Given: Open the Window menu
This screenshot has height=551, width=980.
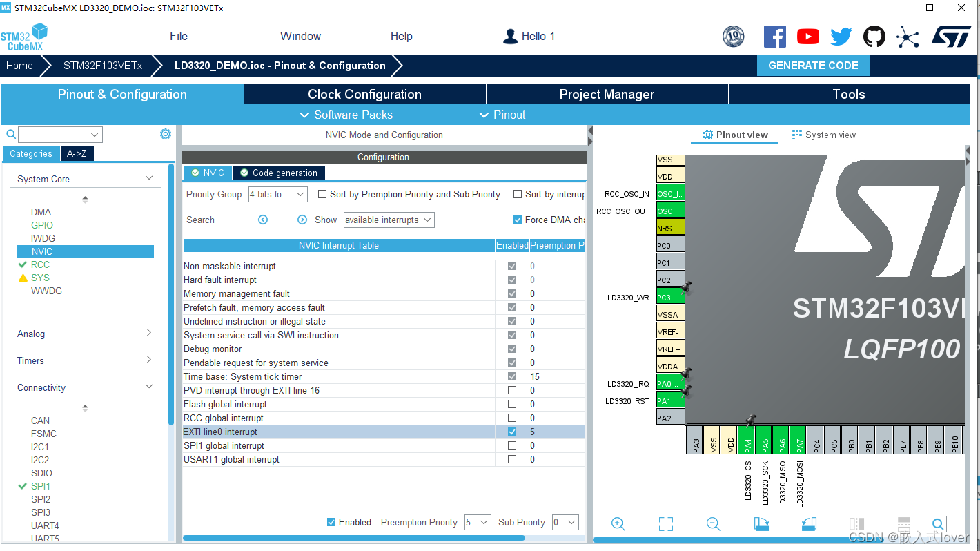Looking at the screenshot, I should (300, 37).
